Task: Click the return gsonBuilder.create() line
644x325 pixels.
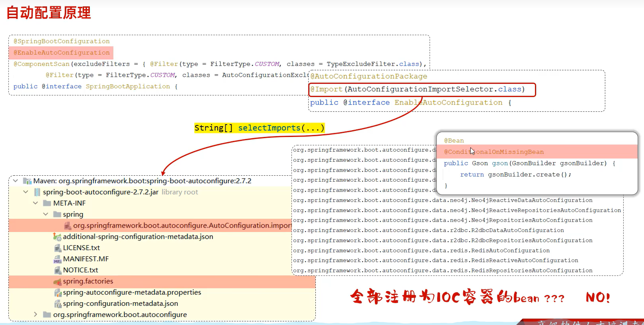Action: point(515,174)
